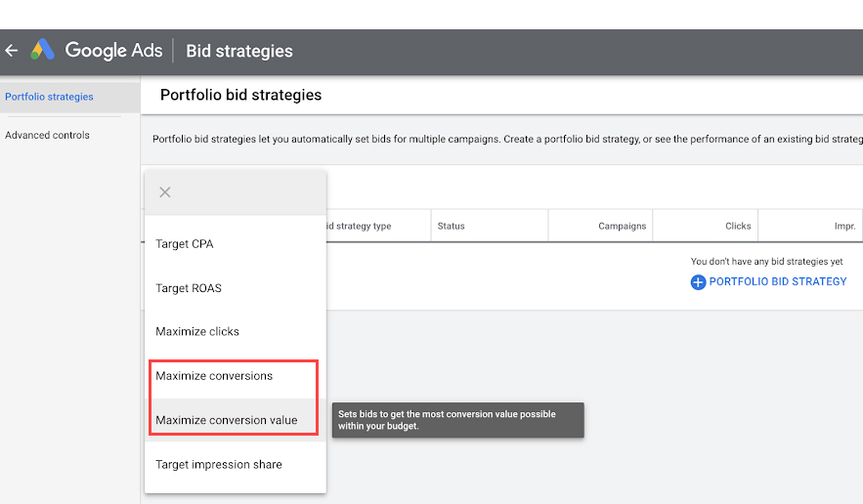Pick Maximize conversion value option
Screen dimensions: 863x504
pos(235,420)
